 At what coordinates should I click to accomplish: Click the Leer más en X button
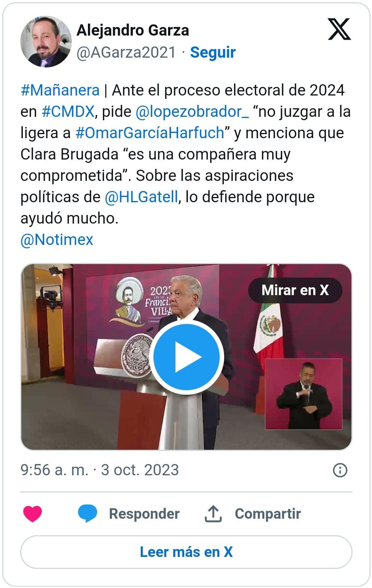coord(186,552)
